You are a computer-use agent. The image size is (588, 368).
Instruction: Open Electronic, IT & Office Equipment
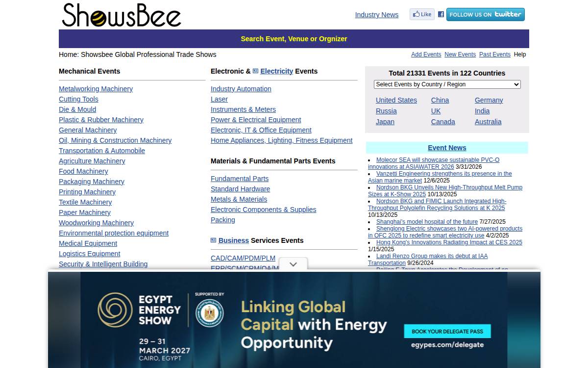pyautogui.click(x=261, y=130)
